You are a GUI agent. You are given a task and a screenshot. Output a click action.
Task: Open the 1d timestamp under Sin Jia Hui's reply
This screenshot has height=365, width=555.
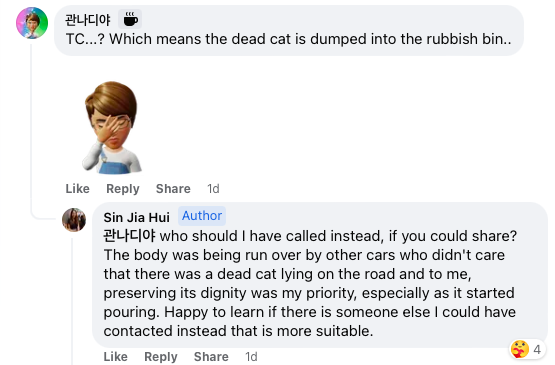(251, 357)
